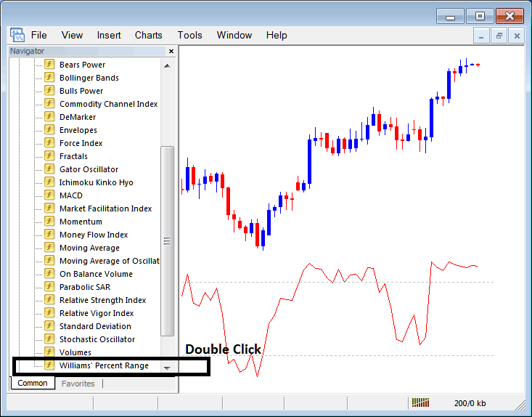532x417 pixels.
Task: Click the MetaTrader application icon in menu bar
Action: [x=17, y=35]
